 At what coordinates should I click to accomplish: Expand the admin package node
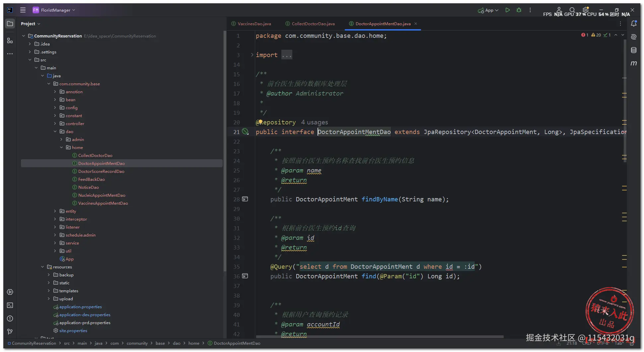(x=61, y=139)
